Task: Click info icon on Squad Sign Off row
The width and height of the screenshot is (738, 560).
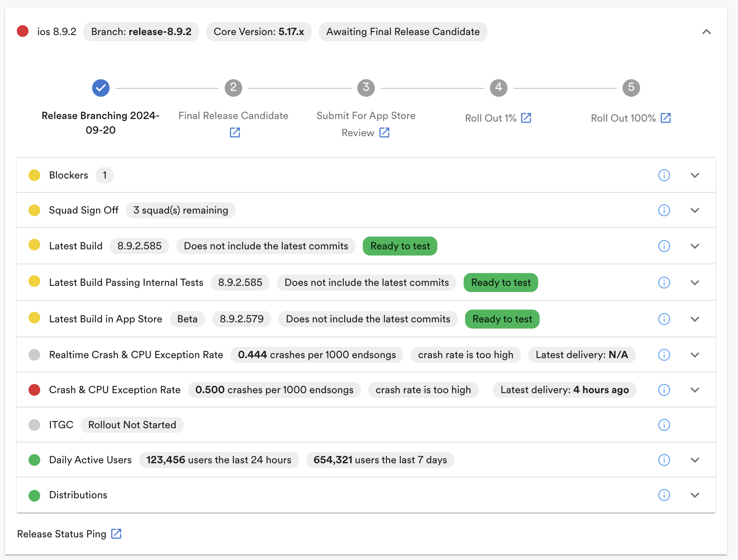Action: [664, 210]
